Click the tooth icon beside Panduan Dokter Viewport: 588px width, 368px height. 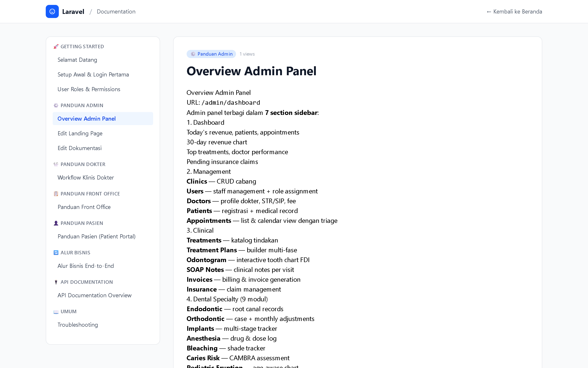tap(56, 164)
